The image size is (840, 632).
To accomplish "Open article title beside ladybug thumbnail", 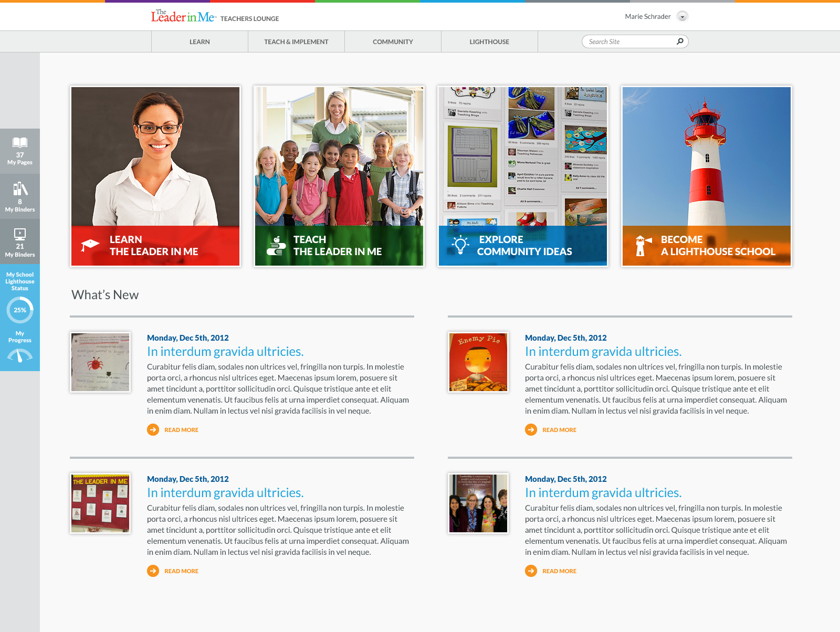I will (225, 352).
